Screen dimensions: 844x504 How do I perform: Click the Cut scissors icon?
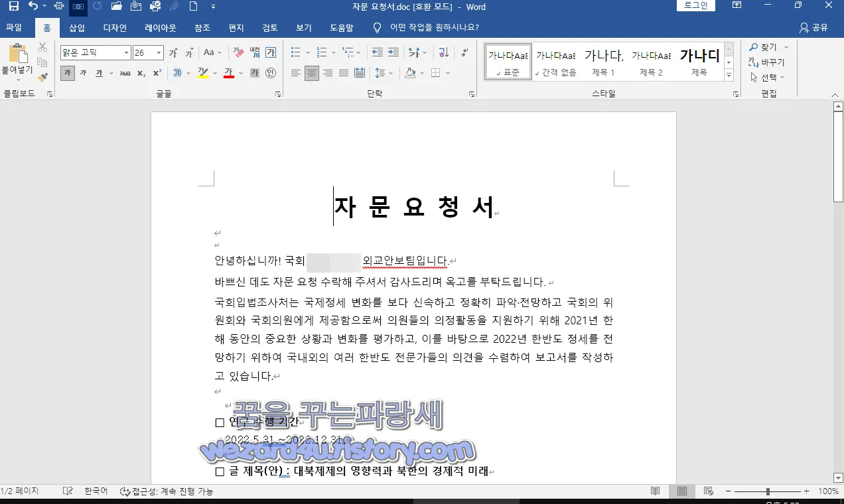(42, 47)
